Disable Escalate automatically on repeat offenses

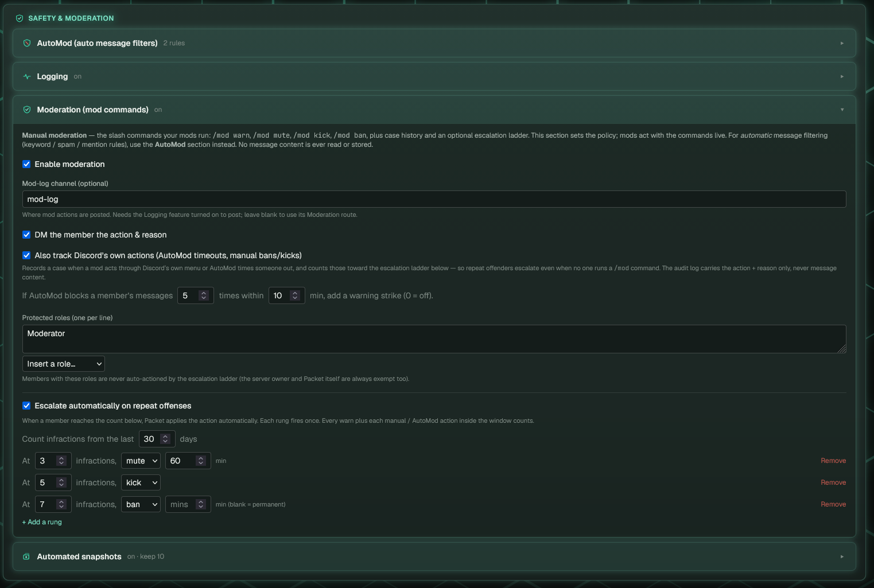26,406
